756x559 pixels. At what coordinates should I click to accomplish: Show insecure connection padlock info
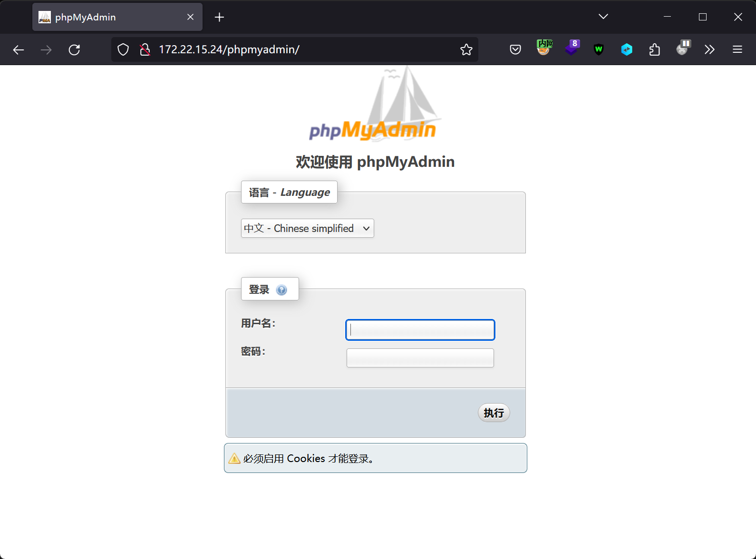(x=145, y=49)
